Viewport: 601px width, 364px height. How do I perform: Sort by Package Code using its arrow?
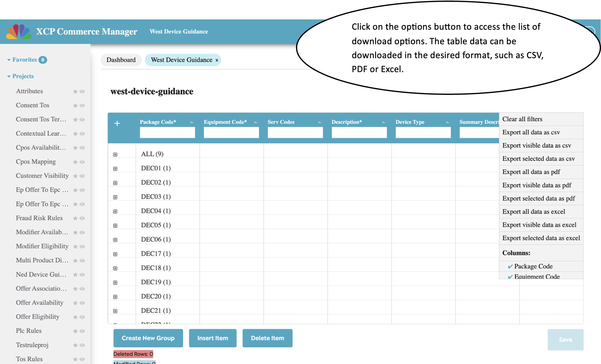tap(191, 122)
